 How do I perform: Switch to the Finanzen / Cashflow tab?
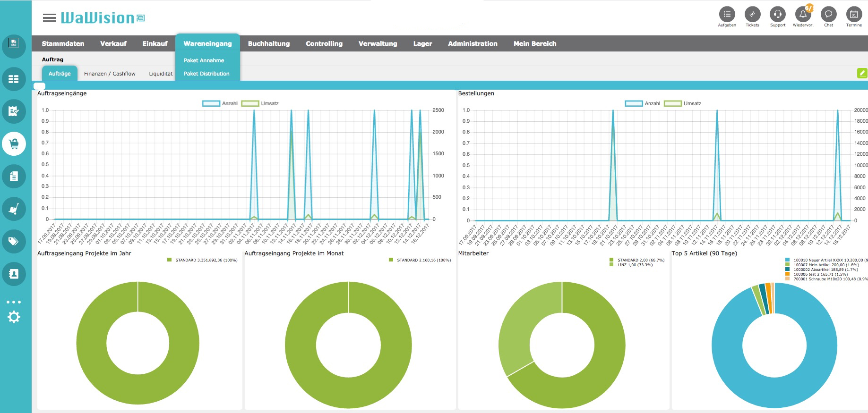(110, 74)
